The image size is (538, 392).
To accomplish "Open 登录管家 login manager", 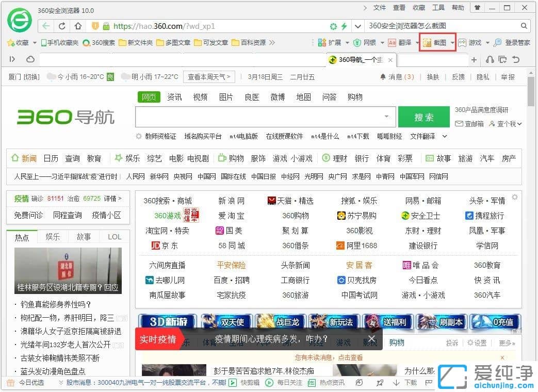I will point(512,42).
